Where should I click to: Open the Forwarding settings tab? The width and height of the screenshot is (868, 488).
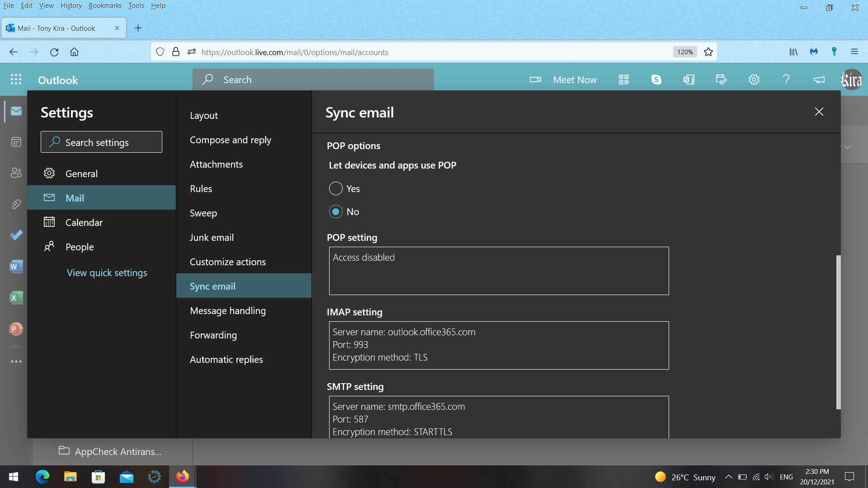(213, 335)
